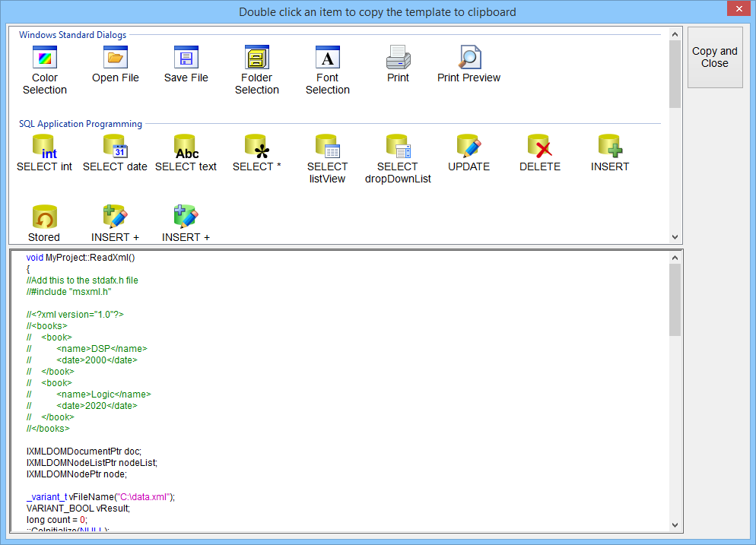Select the Color Selection dialog icon
This screenshot has width=756, height=545.
point(45,57)
